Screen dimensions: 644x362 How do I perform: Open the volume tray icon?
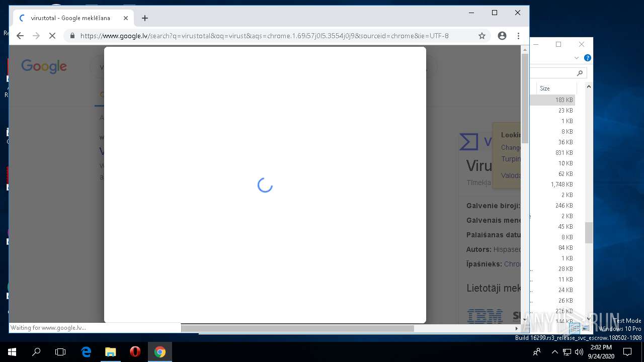tap(579, 352)
